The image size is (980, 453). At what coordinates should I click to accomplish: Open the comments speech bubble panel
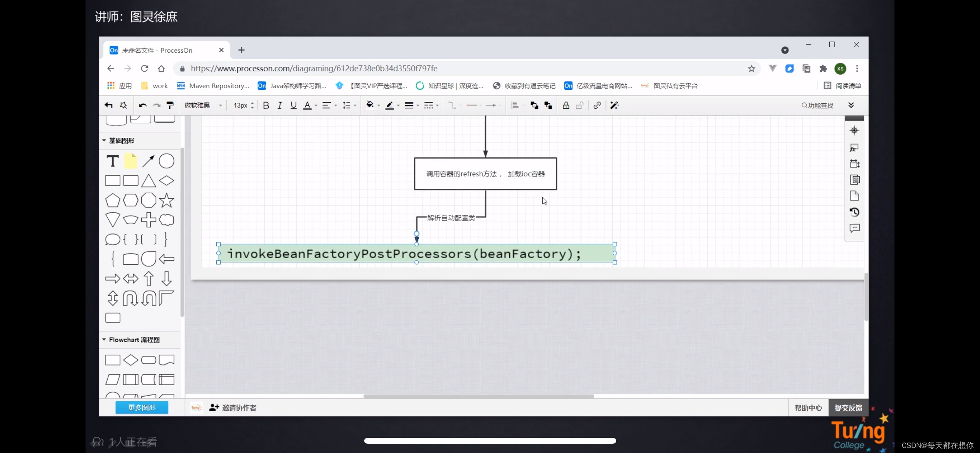click(854, 228)
